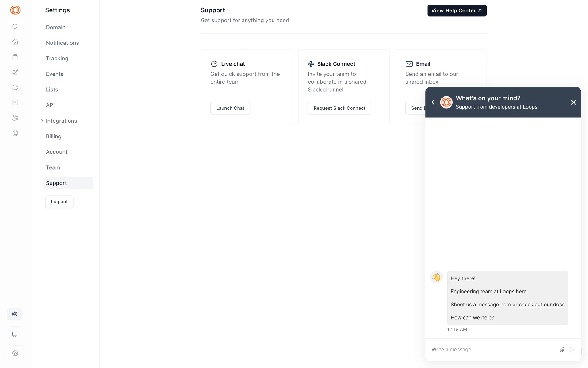The width and height of the screenshot is (588, 368).
Task: Click the search icon in left sidebar
Action: coord(15,26)
